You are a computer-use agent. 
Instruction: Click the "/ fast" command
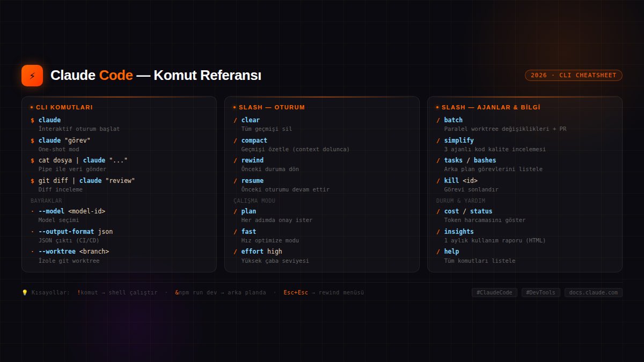(x=245, y=232)
